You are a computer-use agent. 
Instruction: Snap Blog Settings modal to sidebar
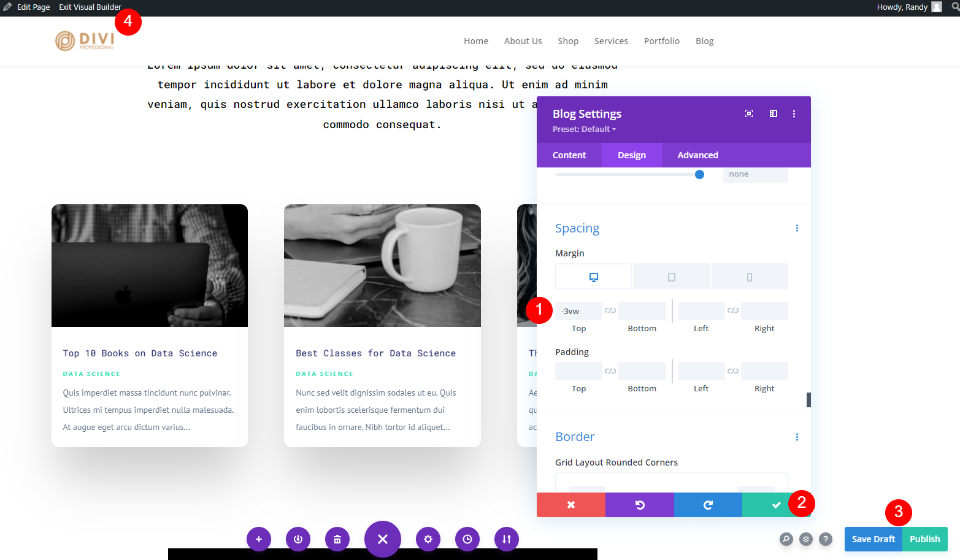(773, 114)
